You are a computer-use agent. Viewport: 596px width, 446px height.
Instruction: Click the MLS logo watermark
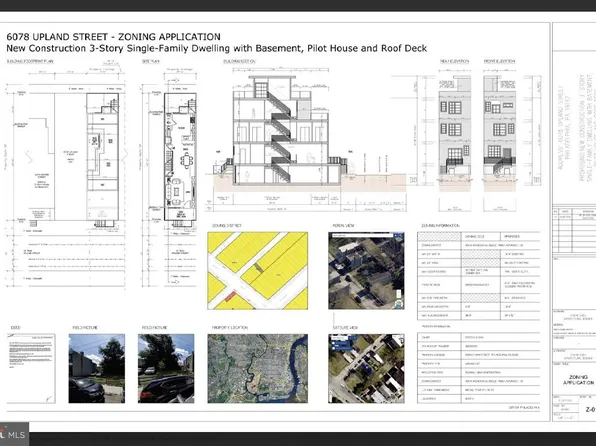[14, 434]
